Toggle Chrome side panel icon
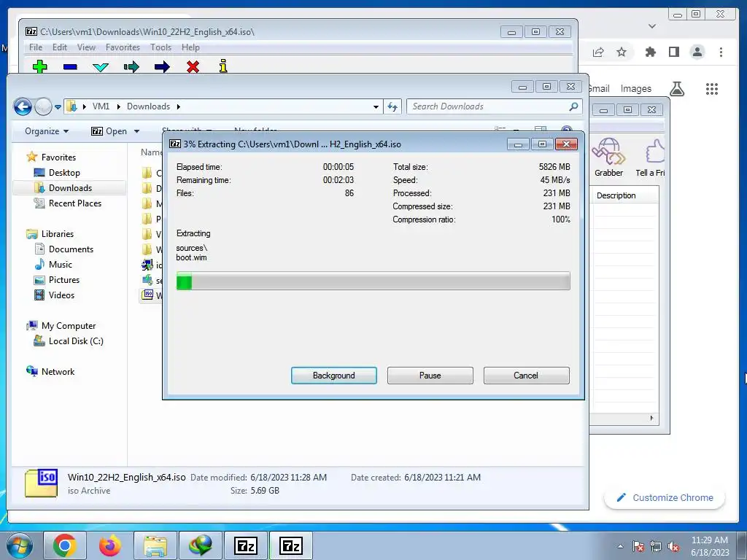Screen dimensions: 747x560 673,52
